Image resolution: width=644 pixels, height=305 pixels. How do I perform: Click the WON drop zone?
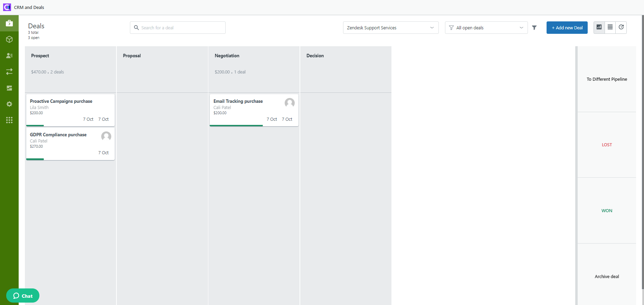pyautogui.click(x=607, y=210)
